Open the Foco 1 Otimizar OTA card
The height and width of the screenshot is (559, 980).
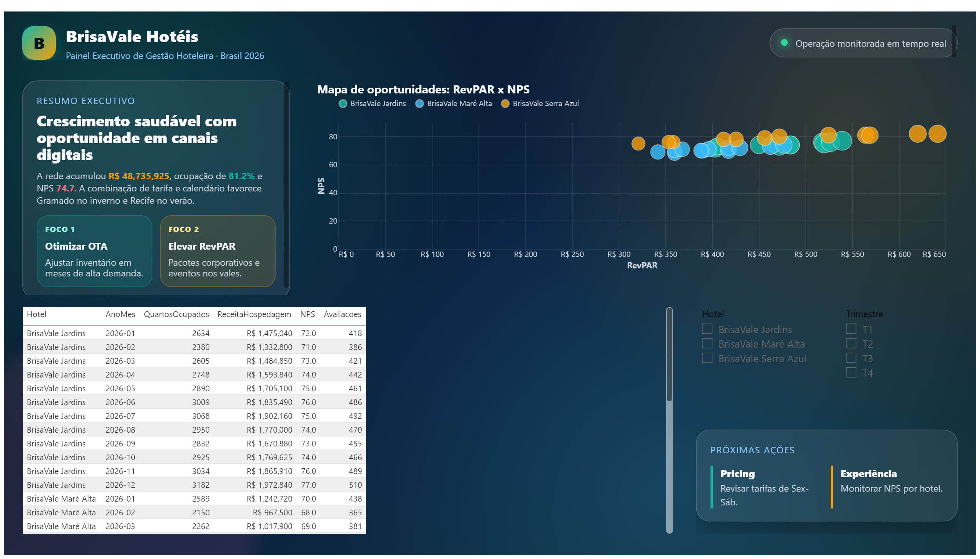coord(95,251)
